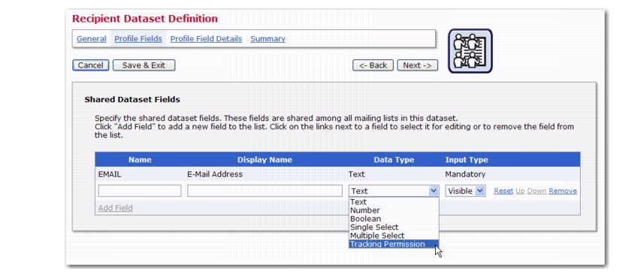Viewport: 644px width, 274px height.
Task: Click the Cancel button
Action: pos(91,65)
